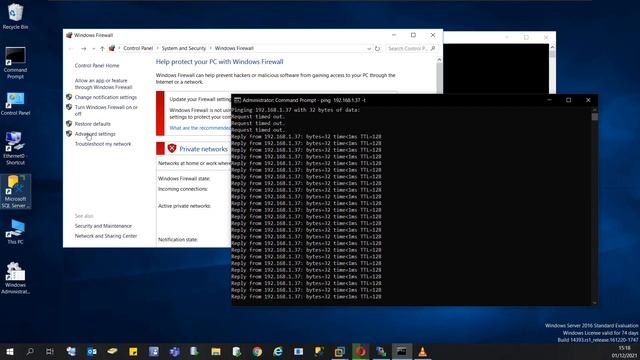Focus the Search Control Panel field
This screenshot has height=360, width=640.
[x=411, y=48]
